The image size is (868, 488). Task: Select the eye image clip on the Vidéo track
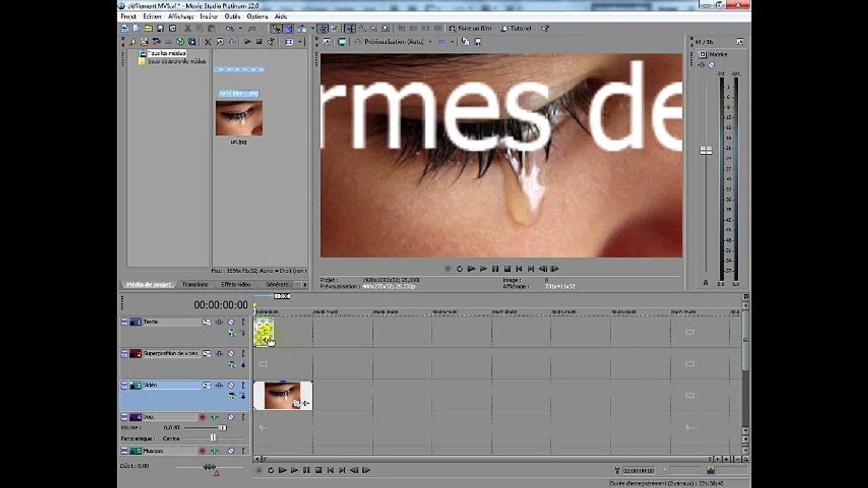point(283,395)
